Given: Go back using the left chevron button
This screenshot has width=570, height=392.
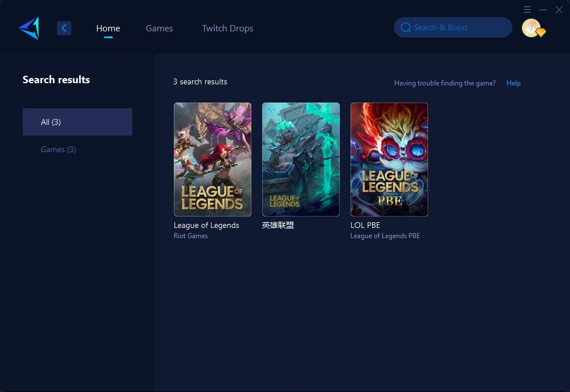Looking at the screenshot, I should (64, 28).
